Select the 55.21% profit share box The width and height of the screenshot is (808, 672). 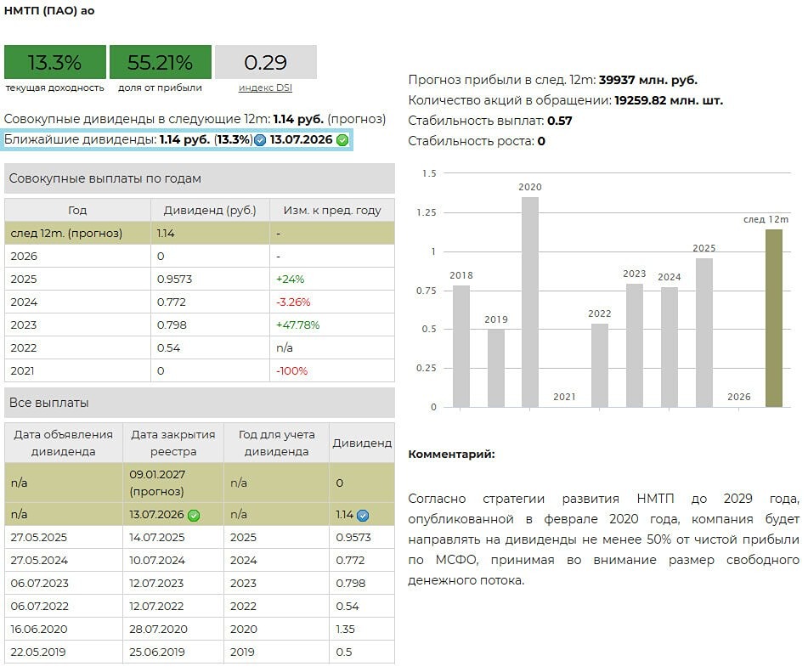coord(161,62)
